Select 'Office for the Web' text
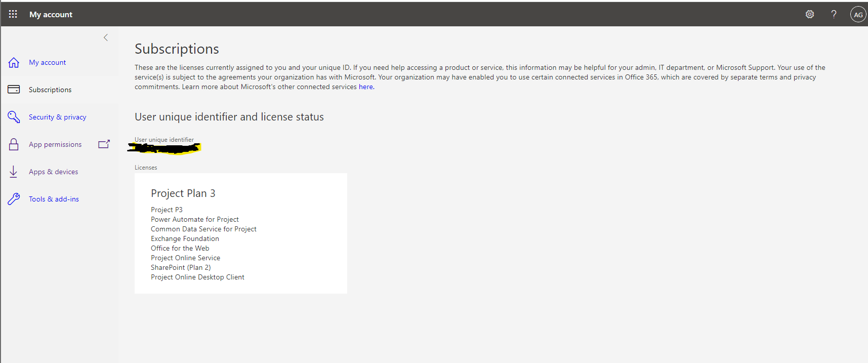The height and width of the screenshot is (363, 868). pos(180,248)
